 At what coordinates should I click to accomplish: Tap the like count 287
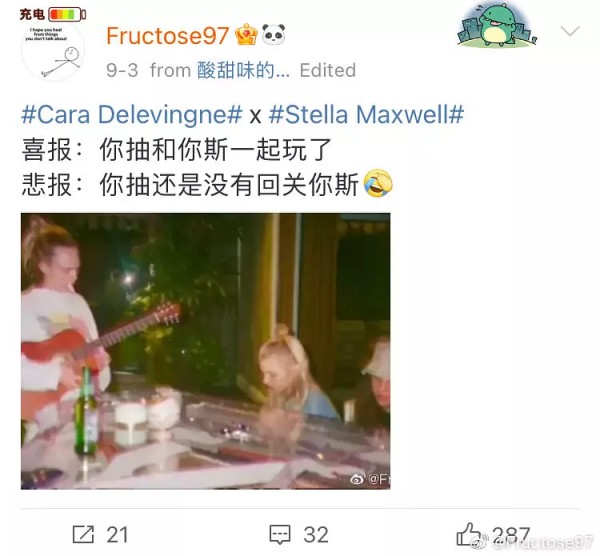pos(511,535)
